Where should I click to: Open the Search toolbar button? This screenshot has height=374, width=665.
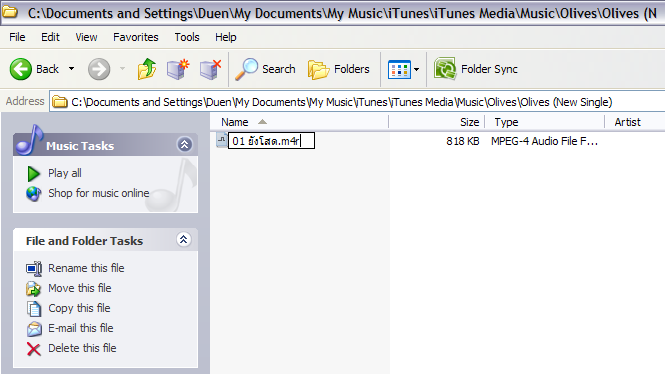(x=265, y=69)
